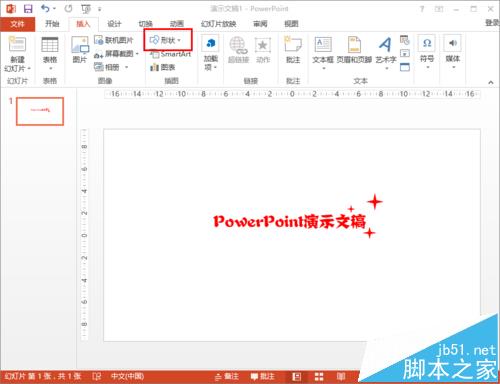Open the 相册 photo album dropdown

tap(126, 67)
